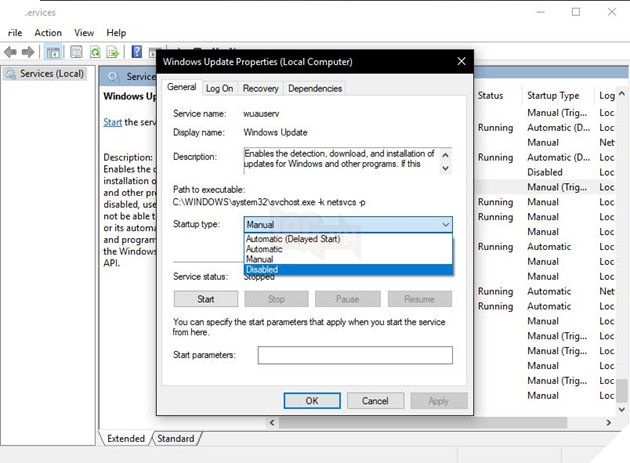The image size is (630, 463).
Task: Open the Recovery tab
Action: tap(260, 88)
